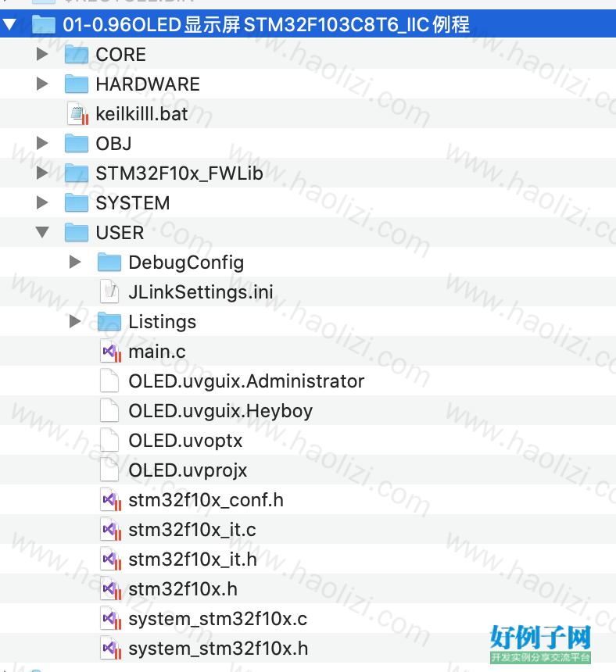Collapse the 01-0.96OLED root folder triangle
The height and width of the screenshot is (672, 616).
coord(9,24)
